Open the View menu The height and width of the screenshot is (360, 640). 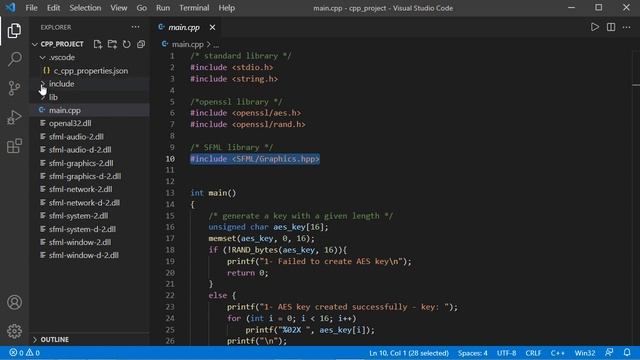tap(118, 8)
